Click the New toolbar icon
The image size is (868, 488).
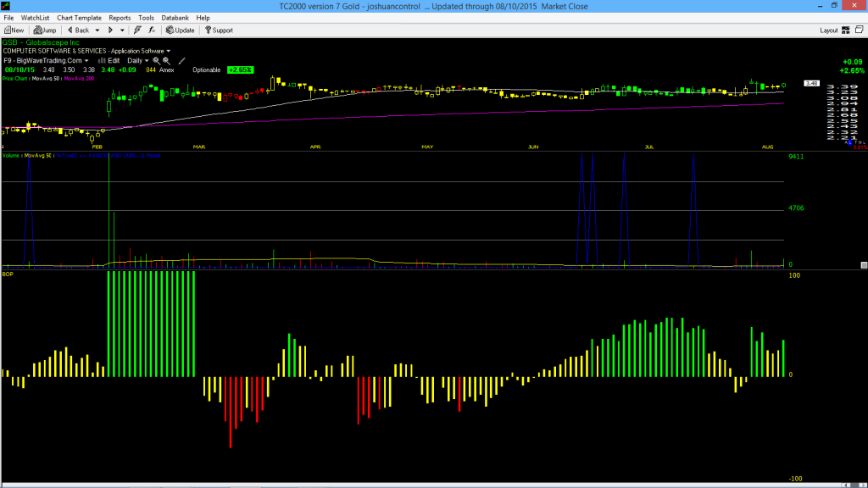(x=14, y=30)
